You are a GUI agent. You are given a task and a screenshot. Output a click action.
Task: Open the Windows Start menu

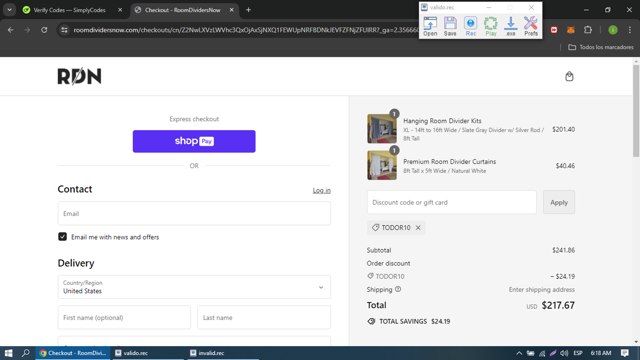(8, 353)
